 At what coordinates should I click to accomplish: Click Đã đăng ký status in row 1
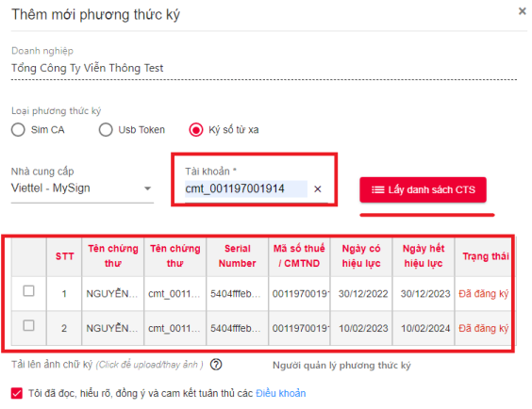tap(484, 294)
